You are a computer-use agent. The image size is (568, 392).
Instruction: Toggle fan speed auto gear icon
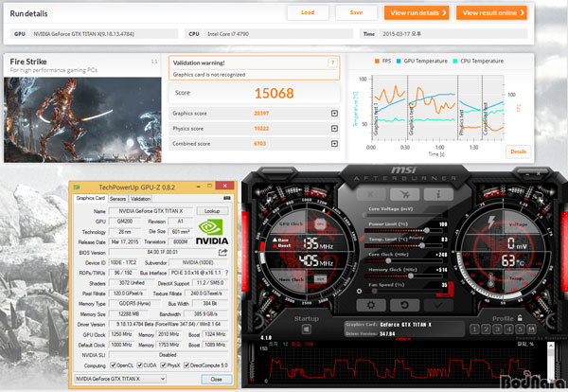359,291
